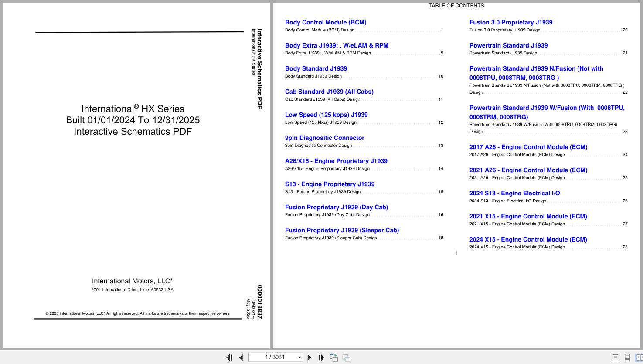Click 2021 X15 - Engine Control Module Design entry
The height and width of the screenshot is (364, 643).
pos(548,224)
